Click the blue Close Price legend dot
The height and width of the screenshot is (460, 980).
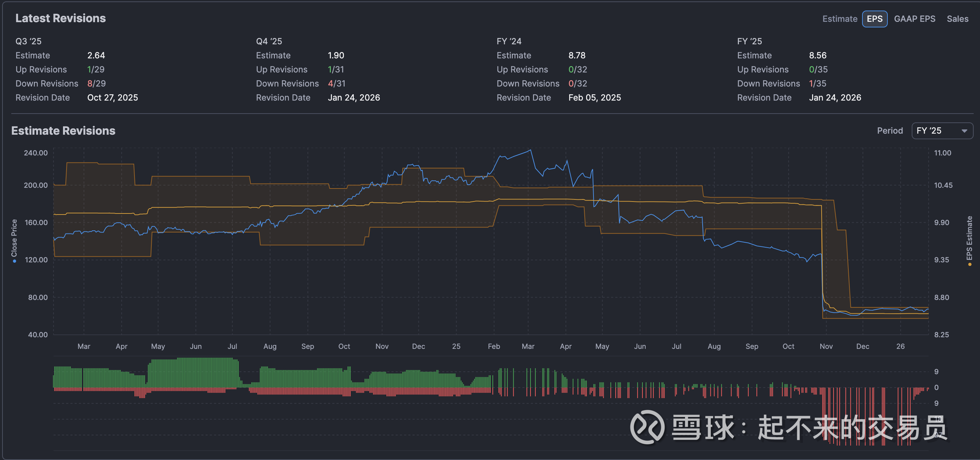click(x=14, y=261)
